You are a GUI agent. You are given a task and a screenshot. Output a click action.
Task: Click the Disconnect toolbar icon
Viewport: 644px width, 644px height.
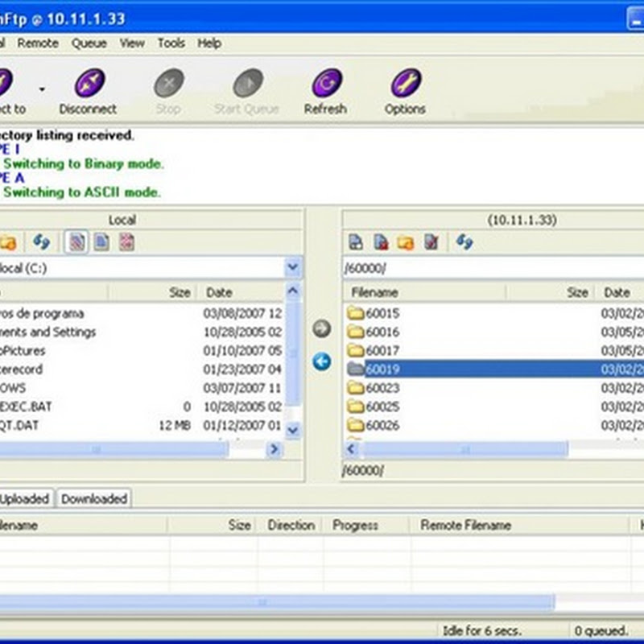[x=88, y=85]
